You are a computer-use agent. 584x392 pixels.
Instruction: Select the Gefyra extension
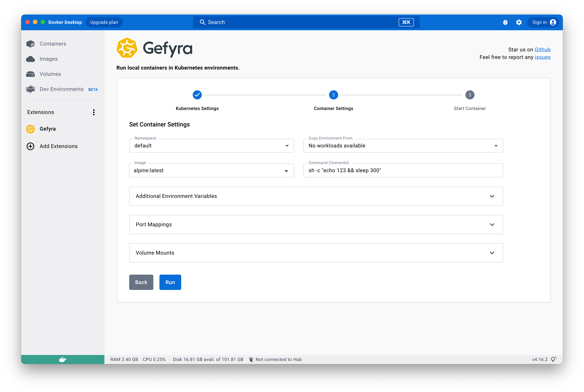pos(48,129)
